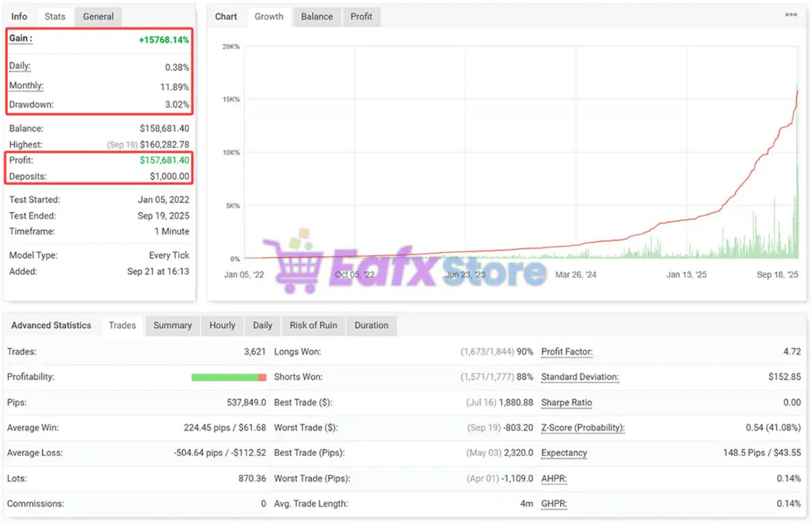Click the Expectancy link

(x=564, y=453)
